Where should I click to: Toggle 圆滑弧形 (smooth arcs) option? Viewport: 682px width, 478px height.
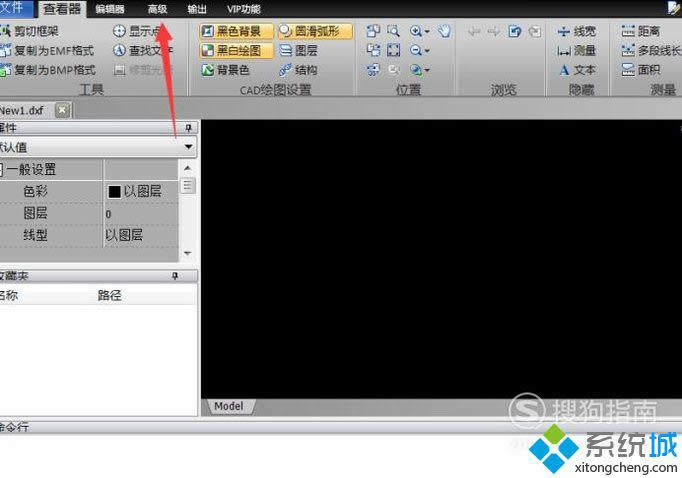314,31
